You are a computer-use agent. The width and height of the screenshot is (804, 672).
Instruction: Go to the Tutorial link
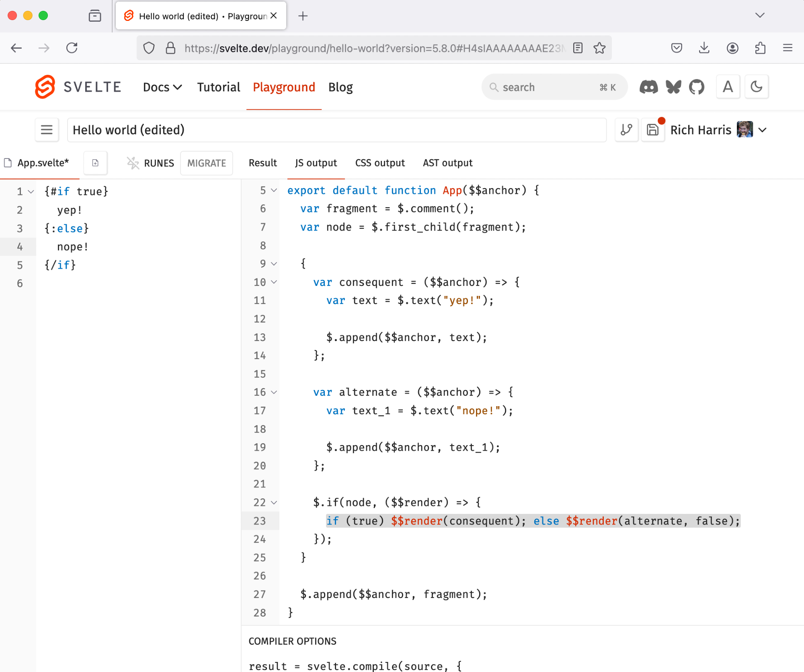click(218, 87)
